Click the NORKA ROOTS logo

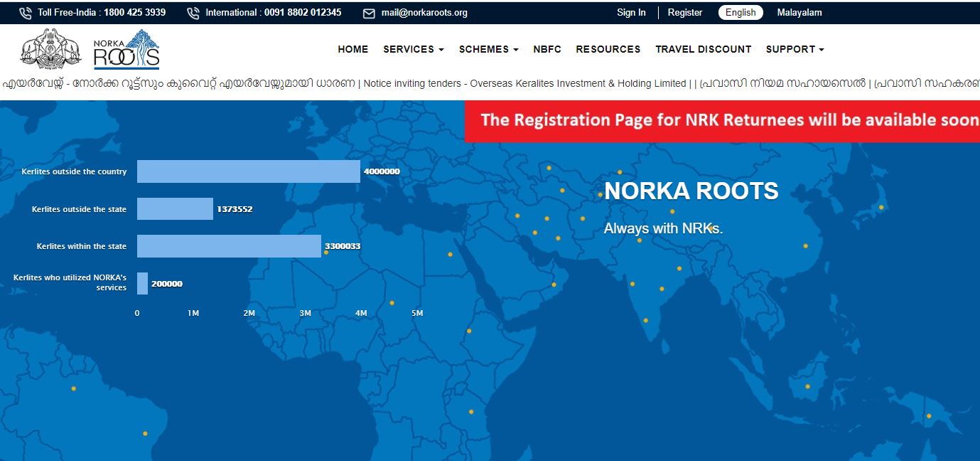click(x=126, y=50)
